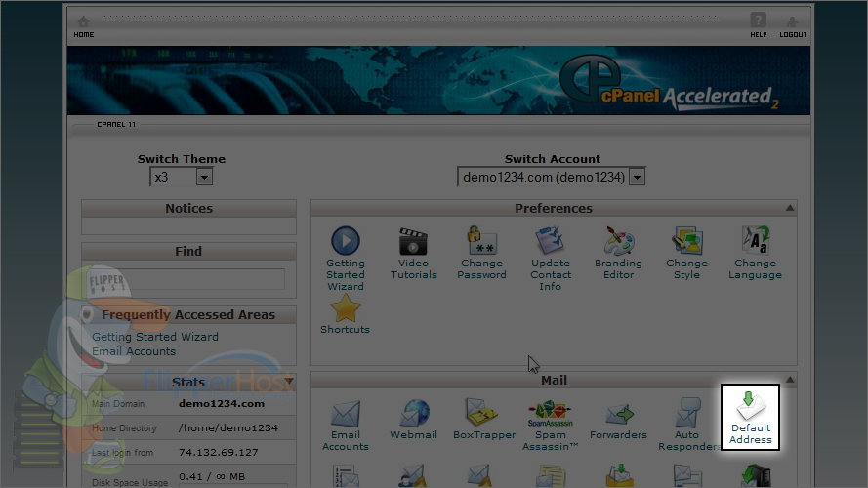Viewport: 868px width, 488px height.
Task: Open Video Tutorials icon
Action: pos(413,241)
